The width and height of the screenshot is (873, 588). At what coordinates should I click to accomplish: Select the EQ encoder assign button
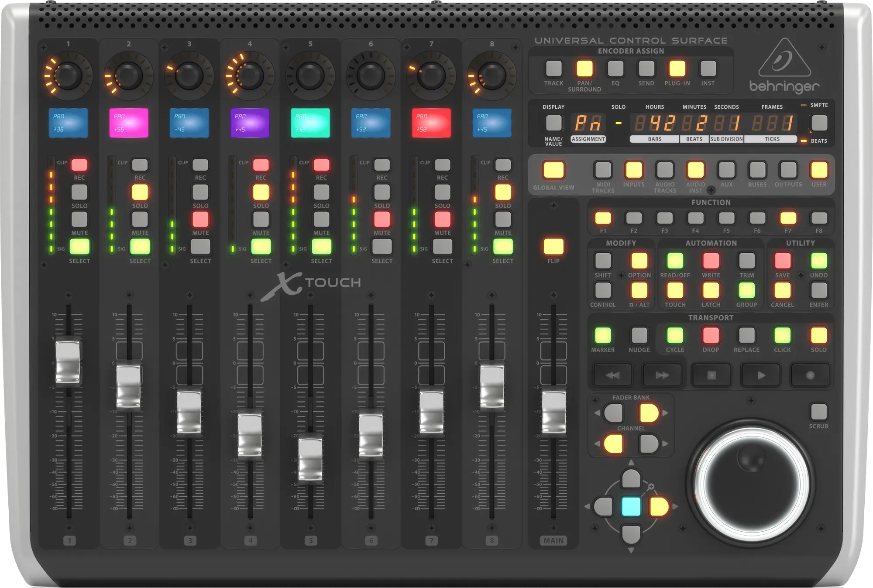click(615, 69)
